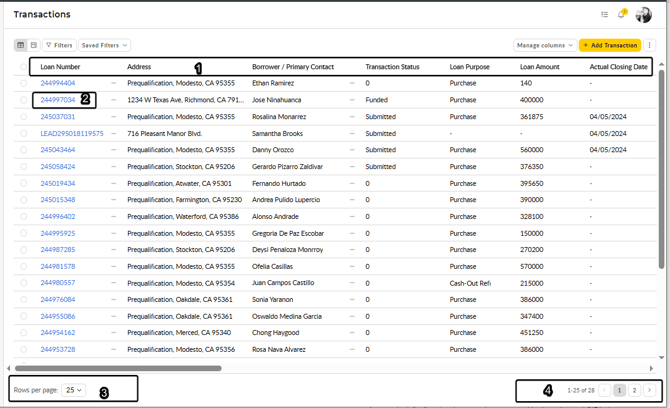Sort by Transaction Status column
This screenshot has height=408, width=670.
coord(392,67)
